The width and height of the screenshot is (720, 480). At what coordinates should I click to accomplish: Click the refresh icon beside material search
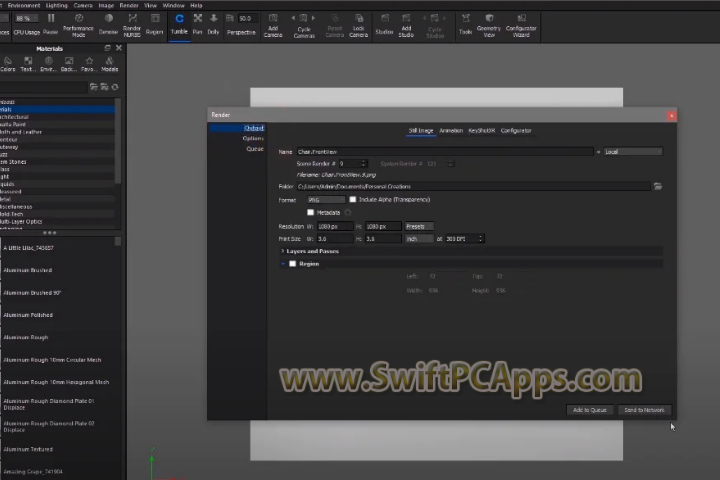tap(115, 87)
